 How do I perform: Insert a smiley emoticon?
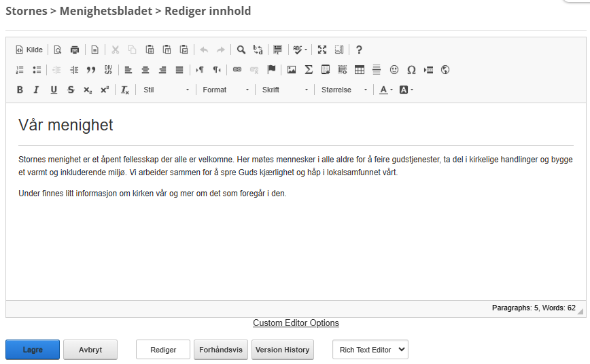pos(394,70)
